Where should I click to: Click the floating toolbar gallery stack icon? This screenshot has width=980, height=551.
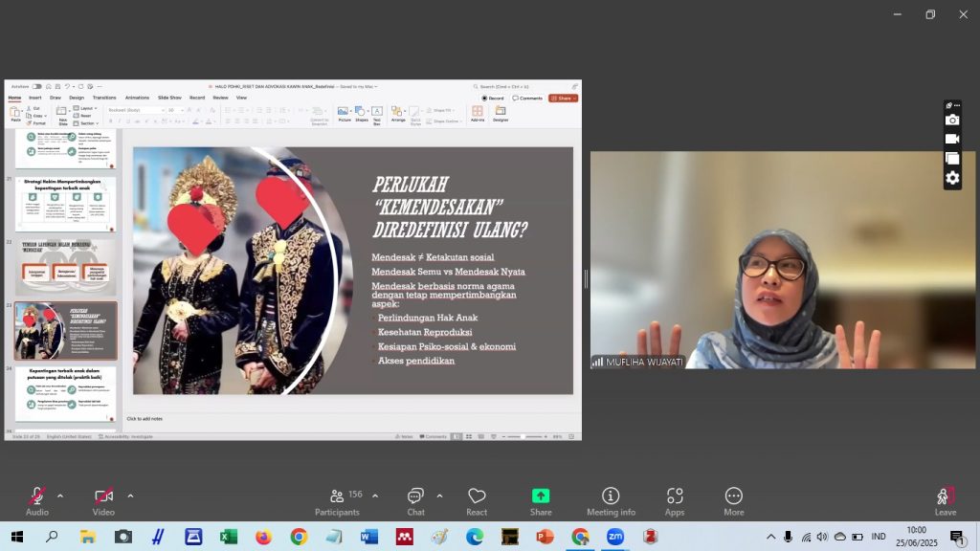952,159
